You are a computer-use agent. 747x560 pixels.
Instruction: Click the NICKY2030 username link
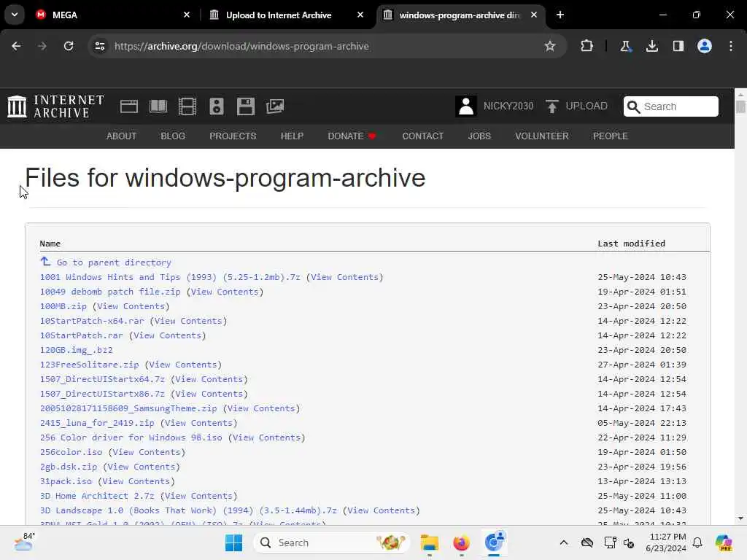508,106
